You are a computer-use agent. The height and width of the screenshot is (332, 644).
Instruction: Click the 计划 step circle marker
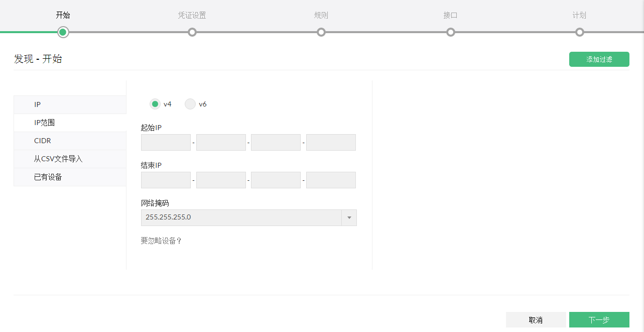pyautogui.click(x=580, y=32)
